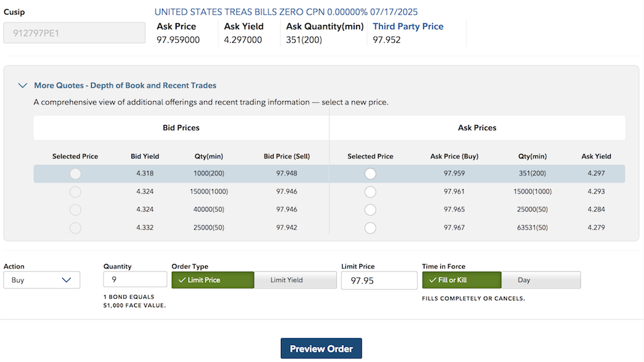Viewport: 644px width, 362px height.
Task: Open the Third Party Price link
Action: pos(408,26)
